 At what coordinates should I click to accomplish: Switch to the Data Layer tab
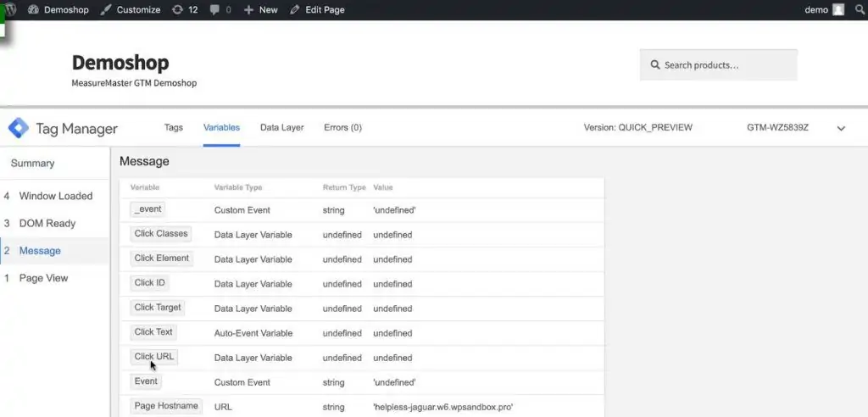pos(281,127)
